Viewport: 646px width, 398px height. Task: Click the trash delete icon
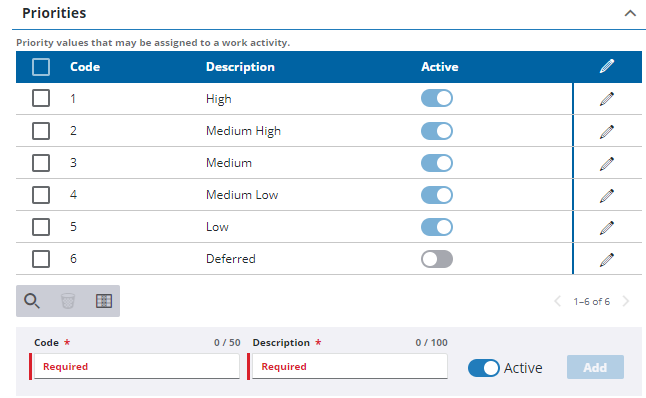click(68, 301)
